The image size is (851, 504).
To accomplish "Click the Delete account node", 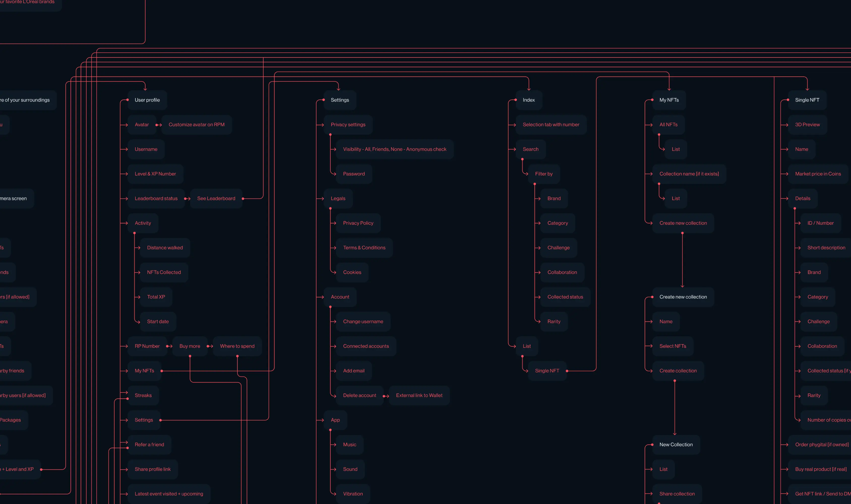I will (359, 395).
